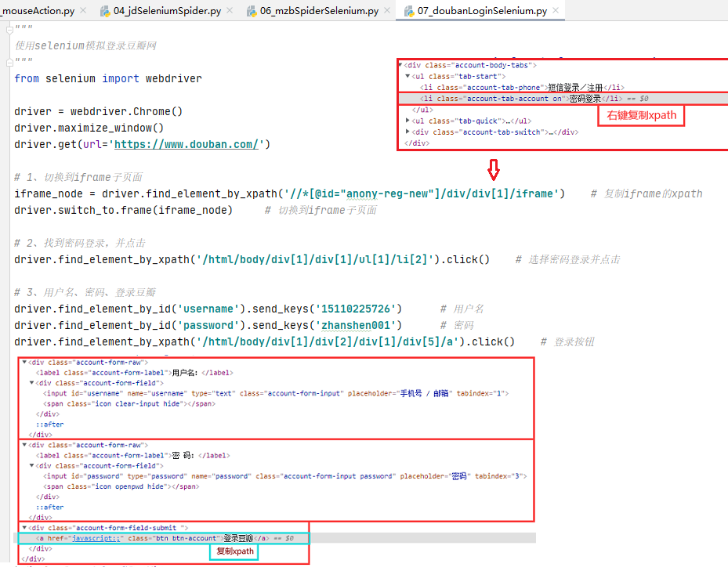This screenshot has height=571, width=728.
Task: Close the mouseAction.py tab
Action: [x=82, y=10]
